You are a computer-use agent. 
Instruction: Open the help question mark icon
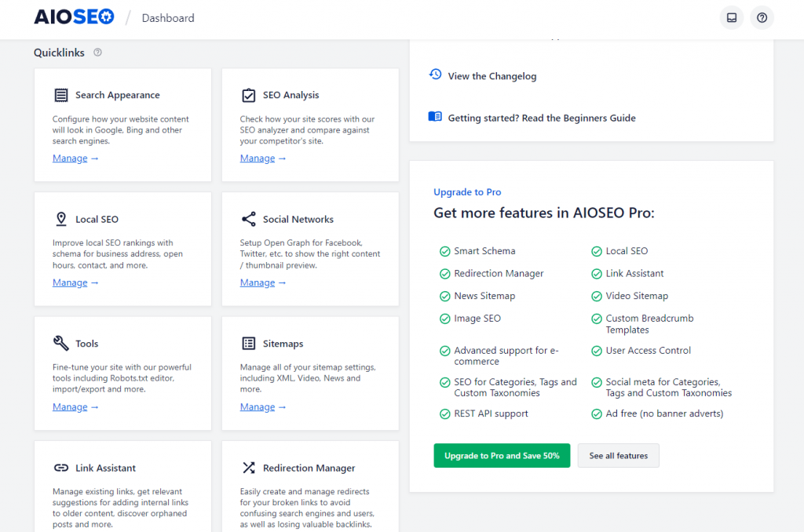click(x=762, y=17)
